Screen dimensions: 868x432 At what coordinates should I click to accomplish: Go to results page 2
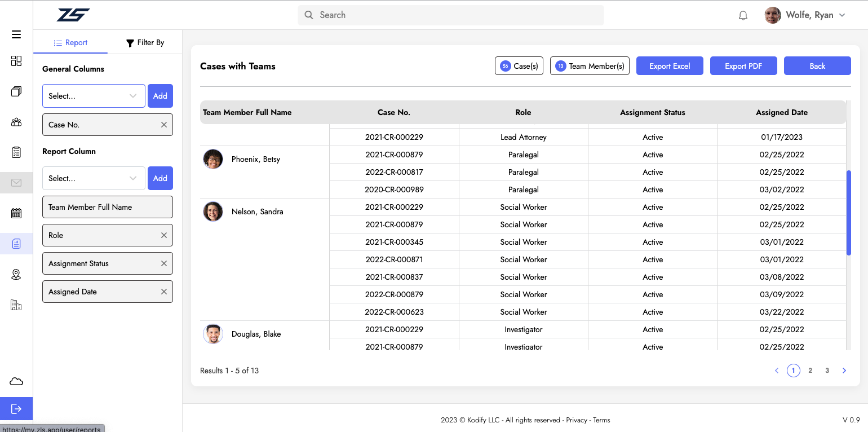pos(810,371)
